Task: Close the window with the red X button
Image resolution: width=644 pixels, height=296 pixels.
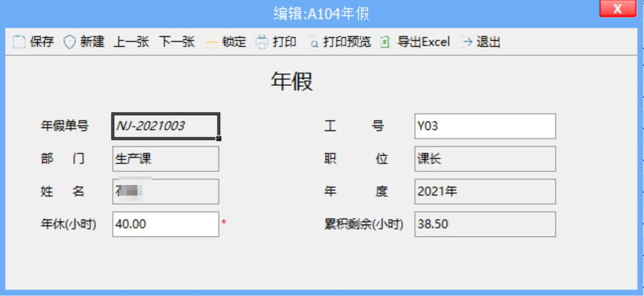Action: 618,9
